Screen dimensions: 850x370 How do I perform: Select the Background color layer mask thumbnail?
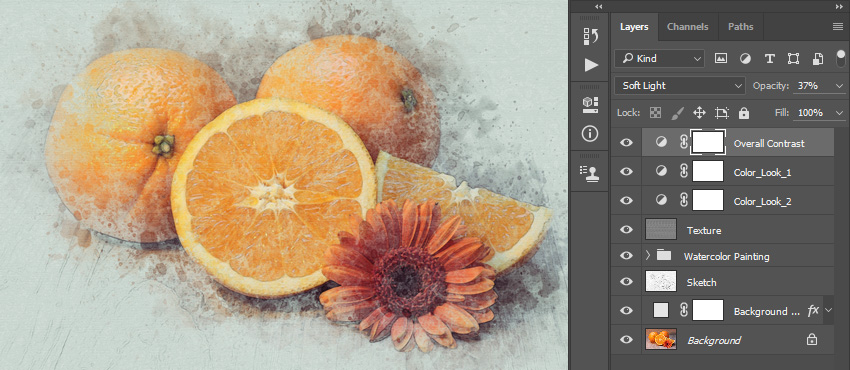point(708,310)
